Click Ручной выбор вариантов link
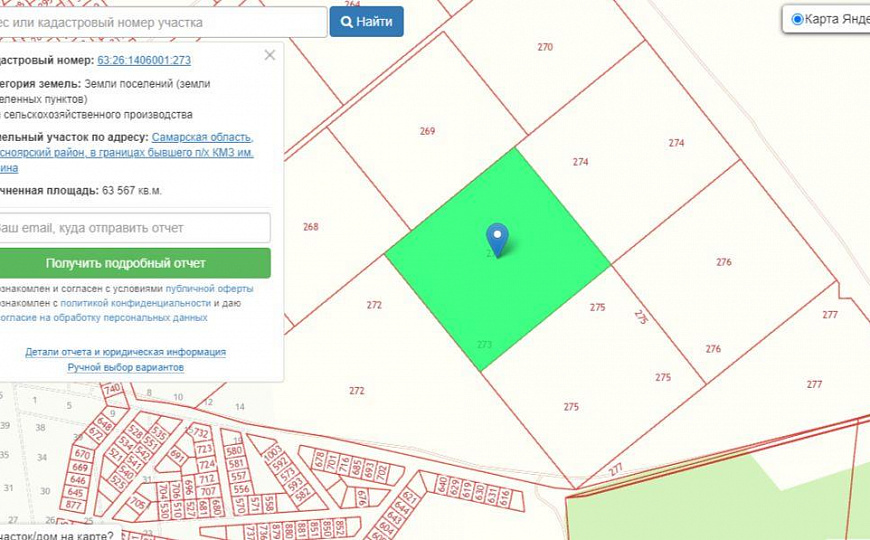This screenshot has width=870, height=540. pos(125,367)
